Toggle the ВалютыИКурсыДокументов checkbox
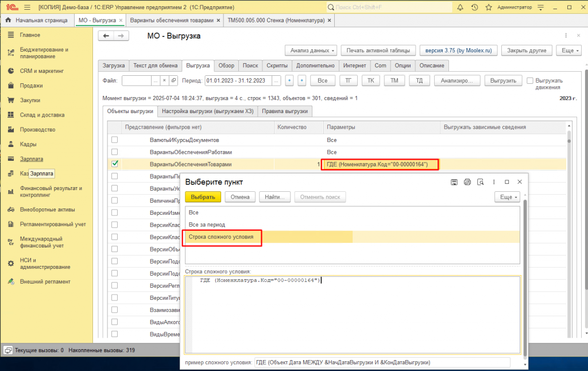 115,140
